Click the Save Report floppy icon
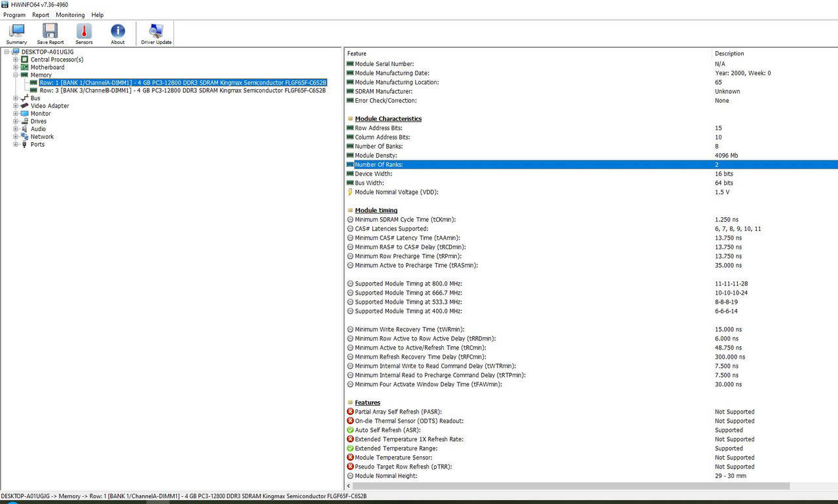Viewport: 838px width, 504px height. click(50, 31)
